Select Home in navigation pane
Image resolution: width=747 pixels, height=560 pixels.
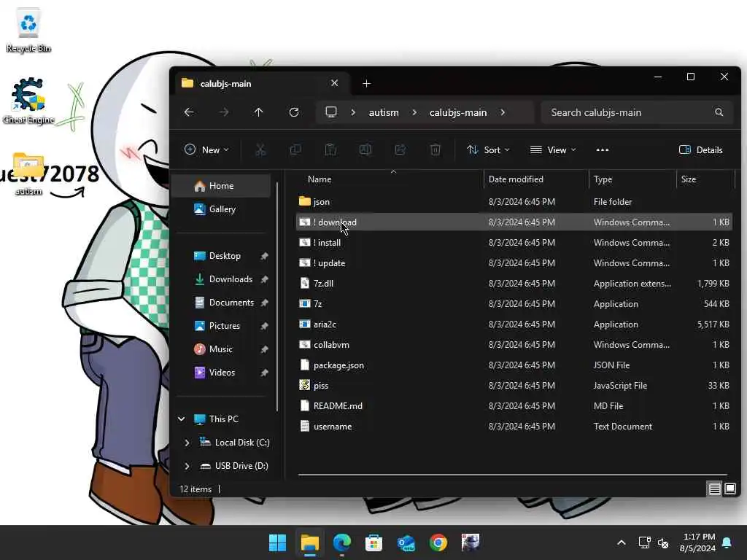(x=222, y=186)
